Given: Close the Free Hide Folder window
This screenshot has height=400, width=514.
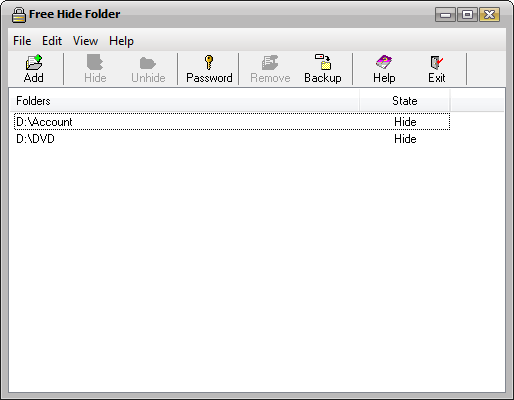Looking at the screenshot, I should 490,15.
